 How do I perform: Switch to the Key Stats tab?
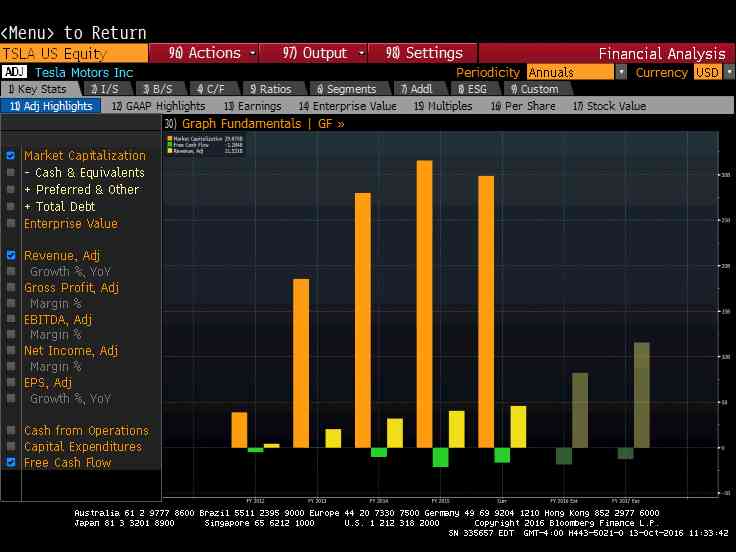pos(40,89)
